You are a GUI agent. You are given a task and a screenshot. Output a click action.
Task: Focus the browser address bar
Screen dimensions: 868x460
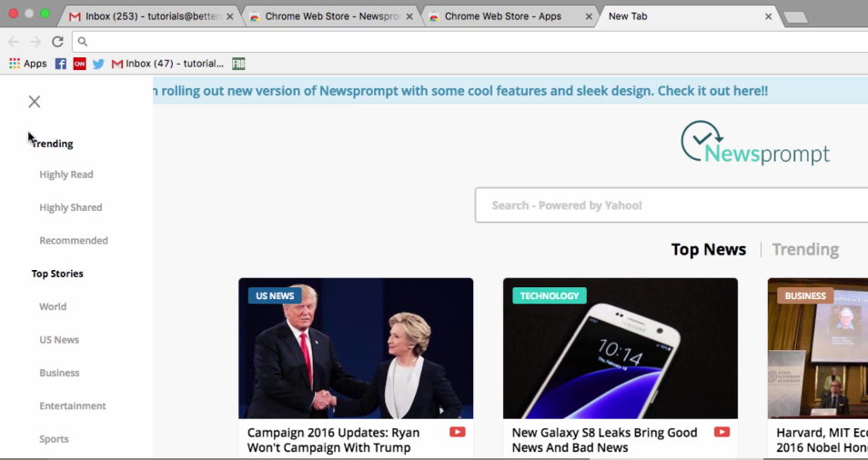pyautogui.click(x=470, y=42)
